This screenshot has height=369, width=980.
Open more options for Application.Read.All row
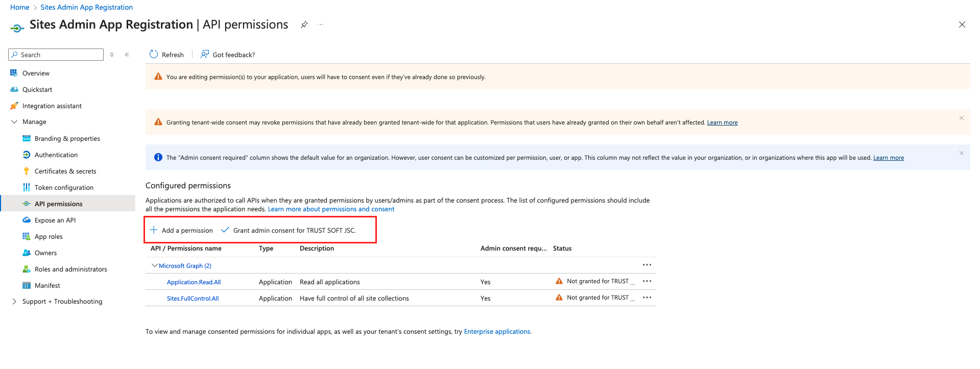(647, 281)
